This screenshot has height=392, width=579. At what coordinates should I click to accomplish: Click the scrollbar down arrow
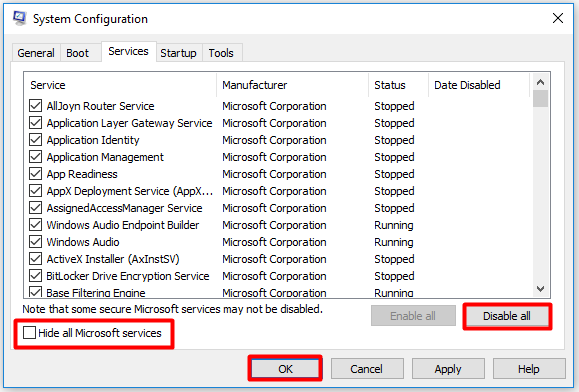tap(541, 289)
